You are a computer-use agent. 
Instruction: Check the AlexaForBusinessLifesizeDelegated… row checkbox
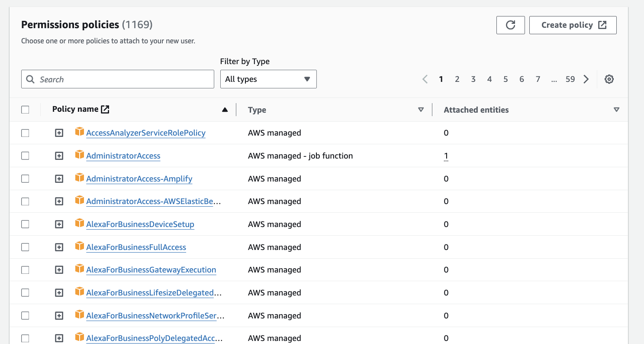point(25,293)
